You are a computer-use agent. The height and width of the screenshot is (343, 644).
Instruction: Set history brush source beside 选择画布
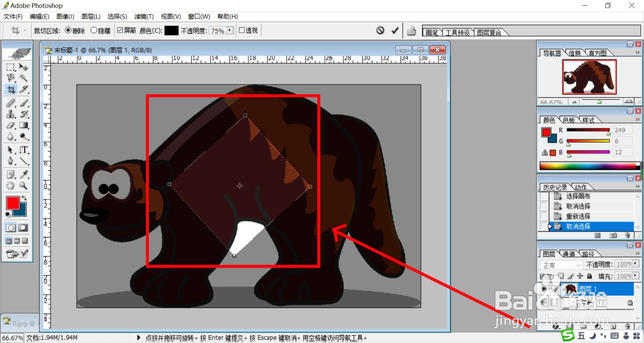[544, 196]
